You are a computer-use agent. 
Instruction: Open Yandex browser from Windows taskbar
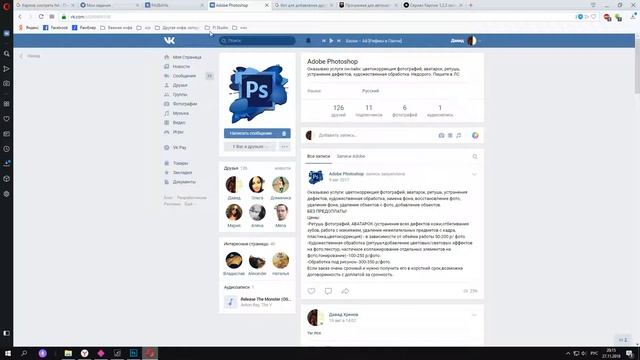[x=84, y=353]
